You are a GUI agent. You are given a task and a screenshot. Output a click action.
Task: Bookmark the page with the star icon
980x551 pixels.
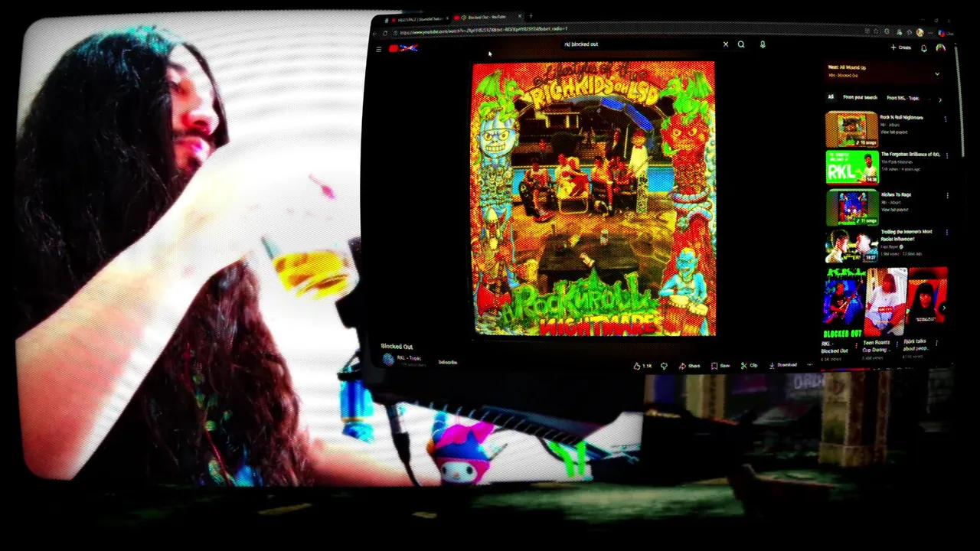tap(877, 31)
